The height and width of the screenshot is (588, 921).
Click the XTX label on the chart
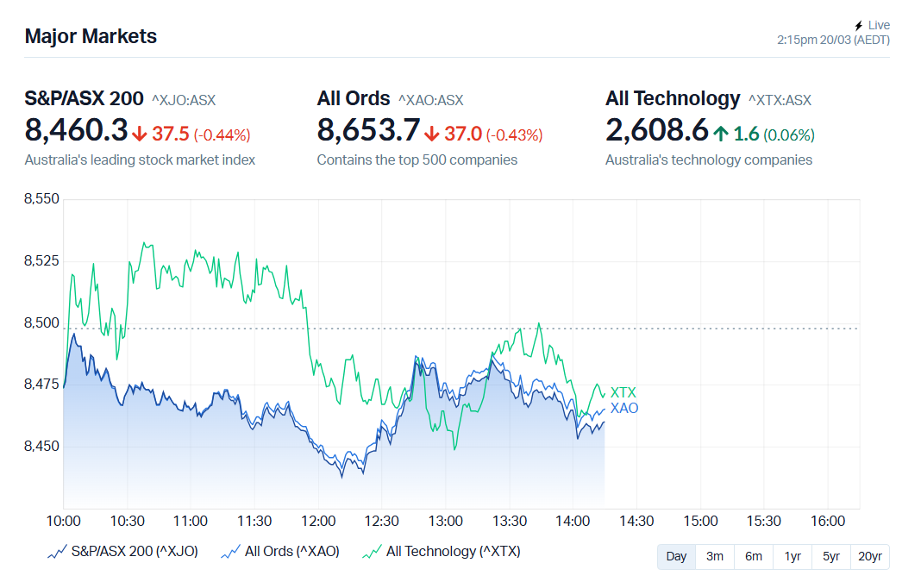(623, 393)
